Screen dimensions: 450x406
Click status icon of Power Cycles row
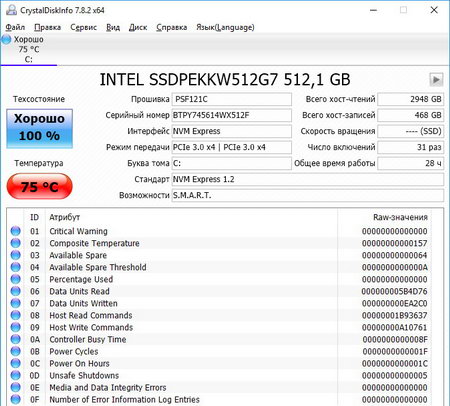point(16,351)
